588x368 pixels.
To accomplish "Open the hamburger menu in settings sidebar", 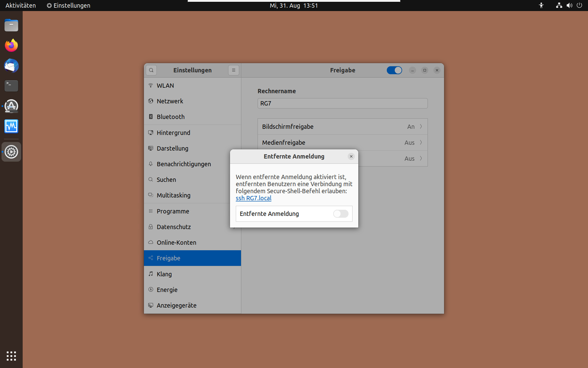I will point(233,70).
